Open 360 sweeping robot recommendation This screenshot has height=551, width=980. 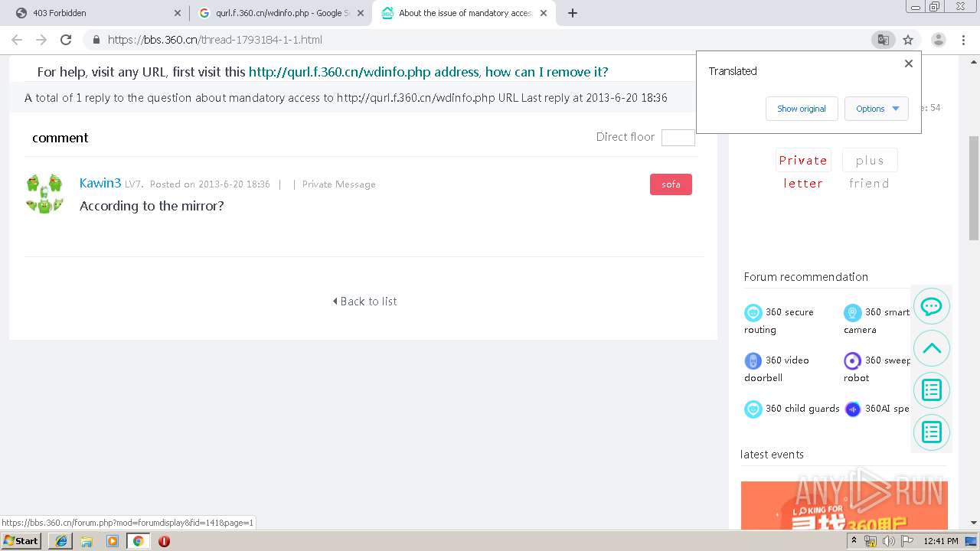click(x=877, y=368)
